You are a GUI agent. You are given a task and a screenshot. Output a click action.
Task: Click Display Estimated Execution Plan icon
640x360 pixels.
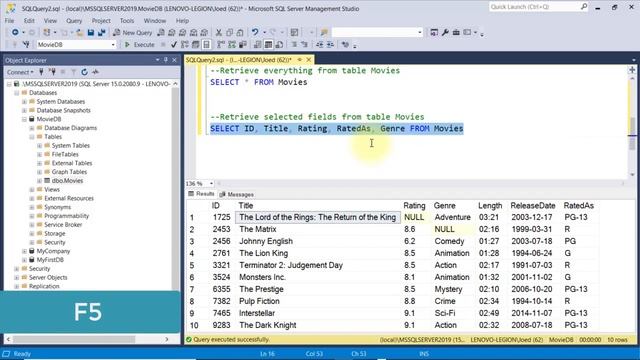tap(185, 44)
